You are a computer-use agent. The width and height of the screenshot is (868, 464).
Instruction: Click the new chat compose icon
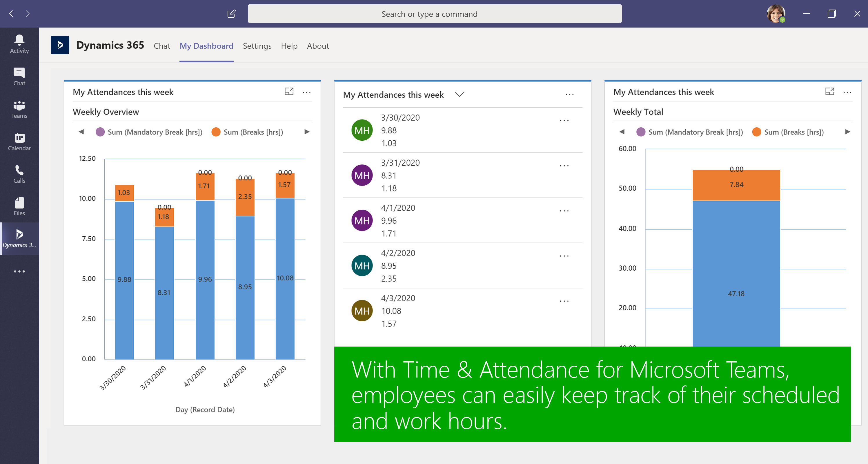(x=231, y=14)
